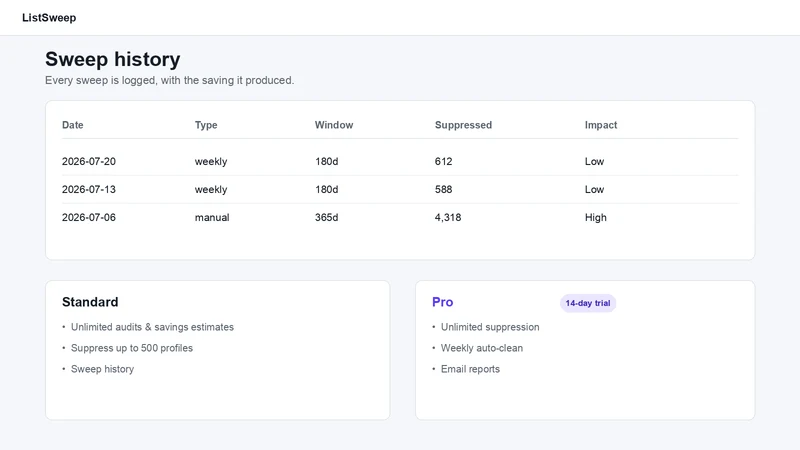The height and width of the screenshot is (450, 800).
Task: Click the 612 suppressed value
Action: pyautogui.click(x=443, y=161)
